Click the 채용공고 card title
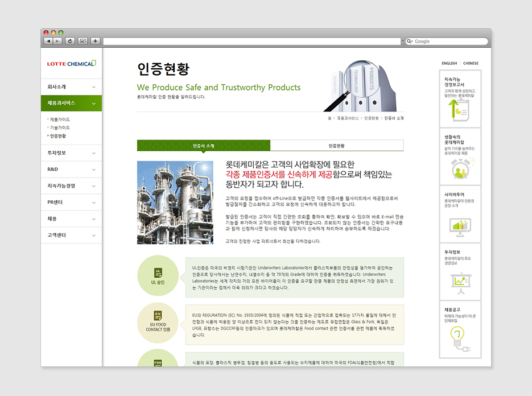 (x=452, y=310)
